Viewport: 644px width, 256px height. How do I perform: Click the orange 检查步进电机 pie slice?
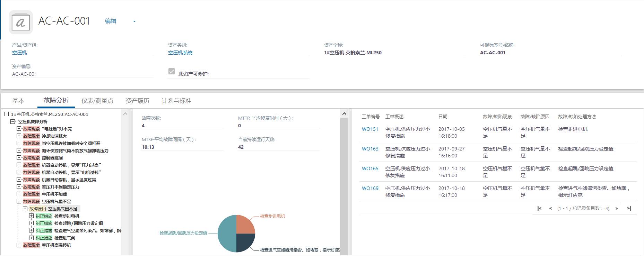(244, 225)
